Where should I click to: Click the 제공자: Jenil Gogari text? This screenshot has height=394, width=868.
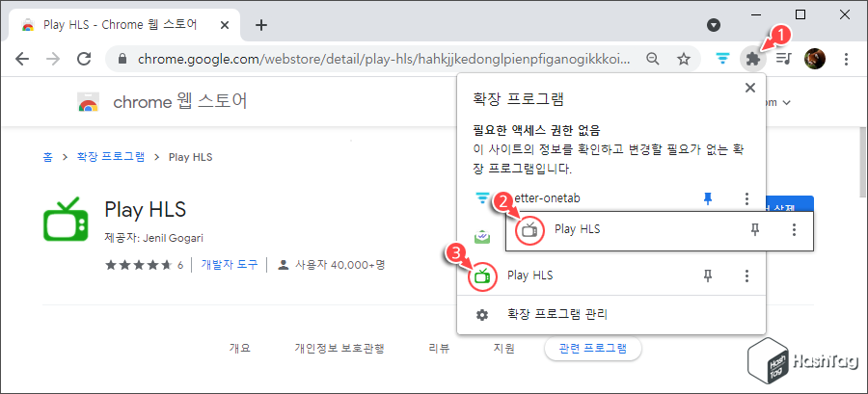(154, 238)
